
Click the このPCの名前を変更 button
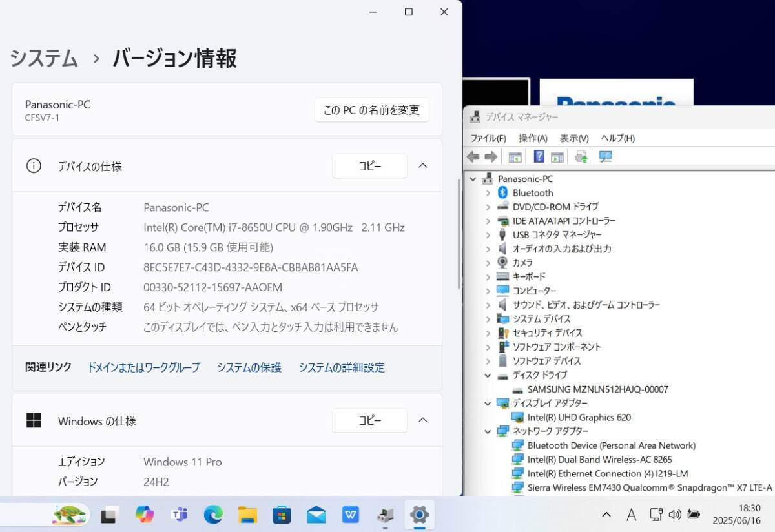point(371,110)
